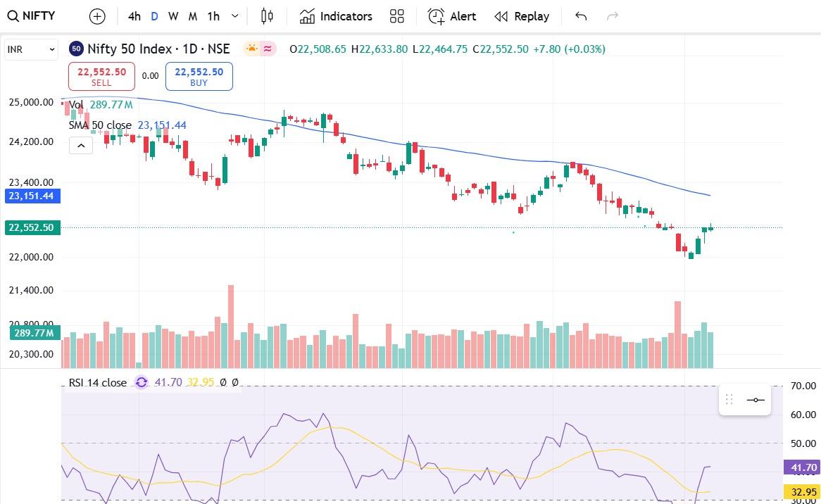Click the C22,552.50 close value
Screen dimensions: 821x504
coord(501,49)
